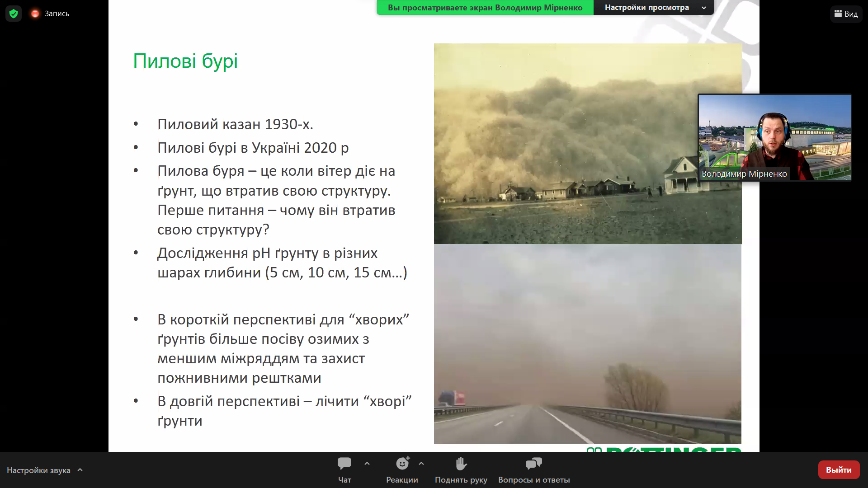Click the green screen sharing banner
Image resolution: width=868 pixels, height=488 pixels.
[485, 7]
